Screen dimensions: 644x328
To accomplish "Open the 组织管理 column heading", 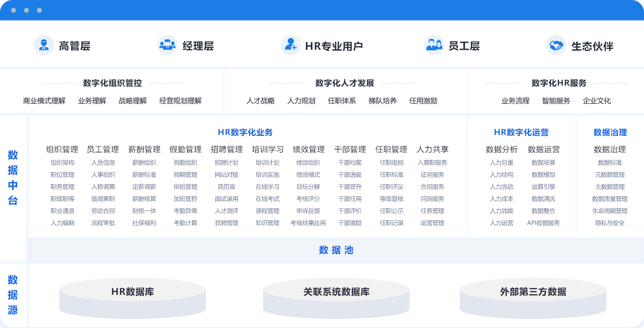I will pos(62,149).
